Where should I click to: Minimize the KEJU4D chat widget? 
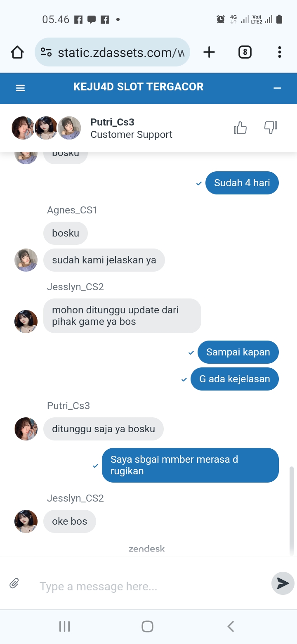tap(277, 88)
